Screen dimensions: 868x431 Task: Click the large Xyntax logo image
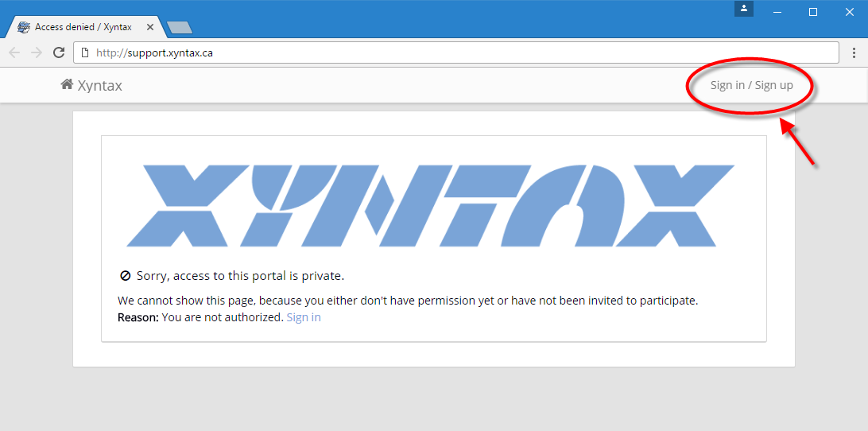[431, 205]
